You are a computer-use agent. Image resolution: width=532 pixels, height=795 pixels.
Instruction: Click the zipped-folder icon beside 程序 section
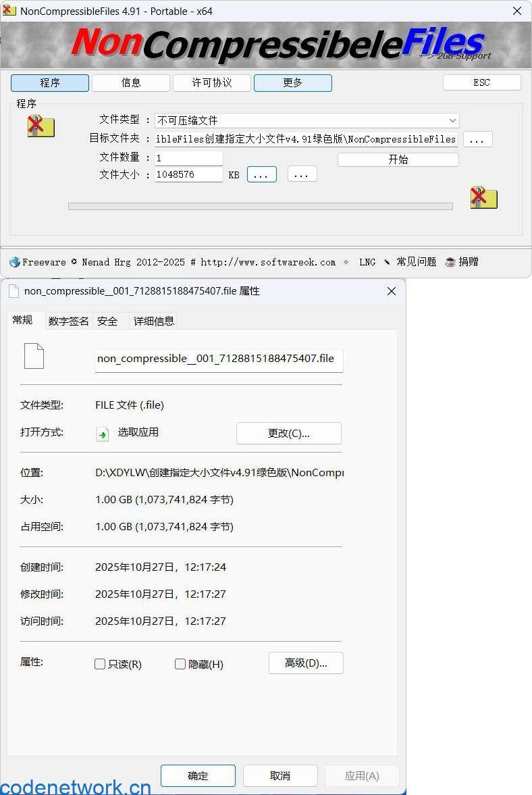41,126
